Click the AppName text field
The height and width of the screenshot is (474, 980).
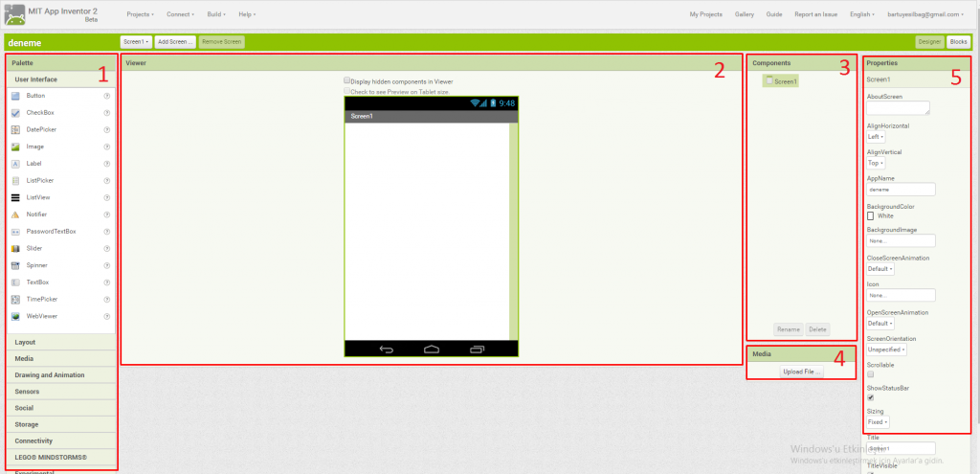coord(901,190)
